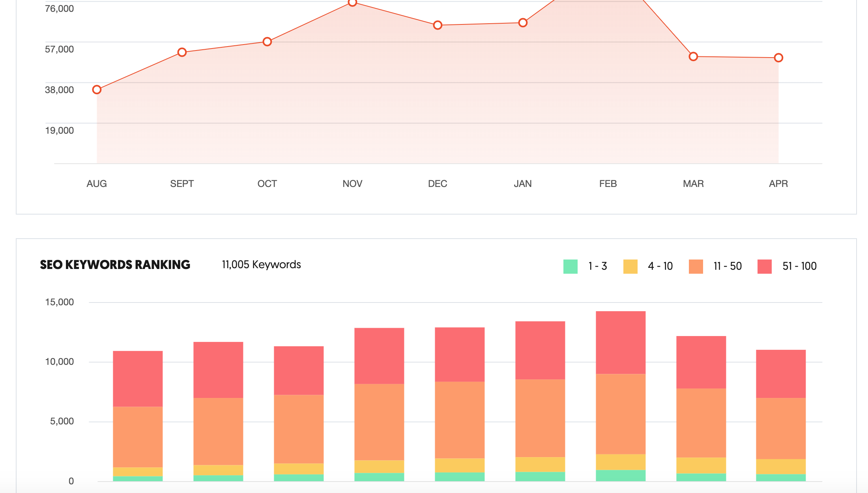The image size is (868, 493).
Task: Toggle the green 1 - 3 legend swatch
Action: point(571,267)
